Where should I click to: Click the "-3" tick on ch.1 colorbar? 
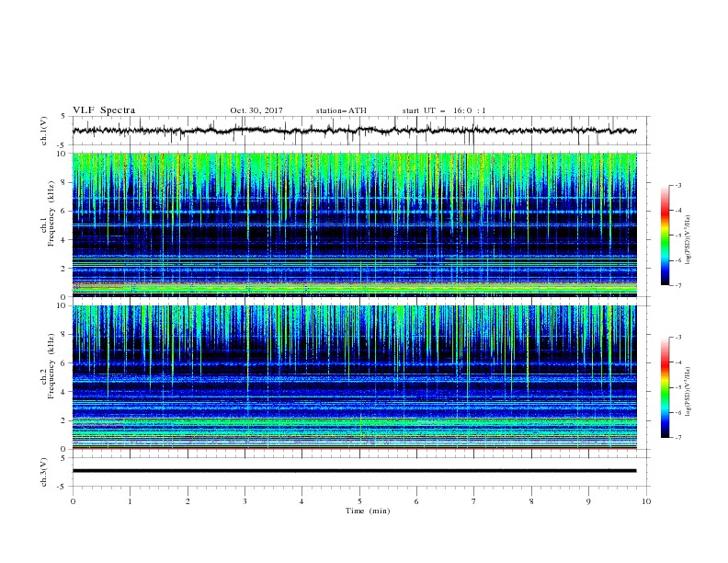pyautogui.click(x=678, y=185)
